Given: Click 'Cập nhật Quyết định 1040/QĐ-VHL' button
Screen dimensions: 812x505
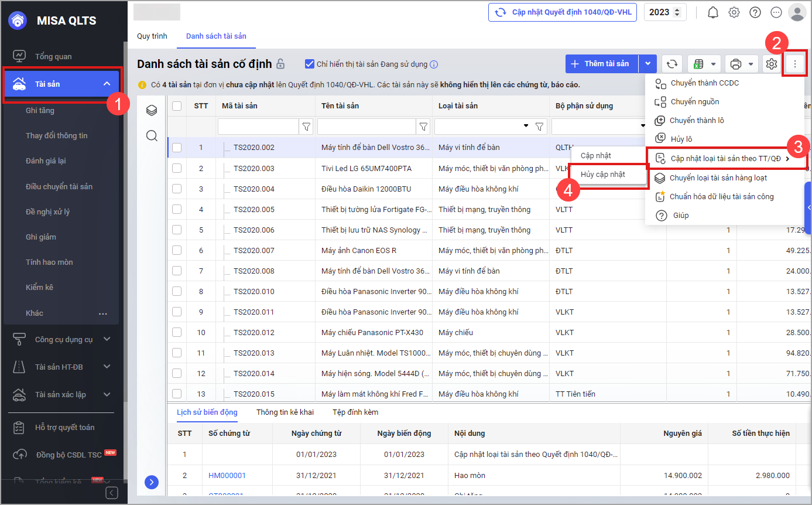Looking at the screenshot, I should tap(562, 12).
